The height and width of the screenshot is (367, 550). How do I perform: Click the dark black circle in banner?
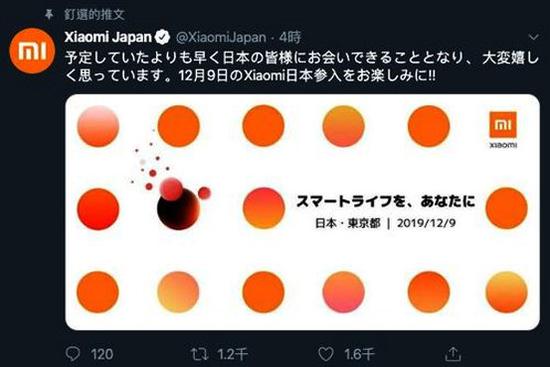tap(179, 209)
